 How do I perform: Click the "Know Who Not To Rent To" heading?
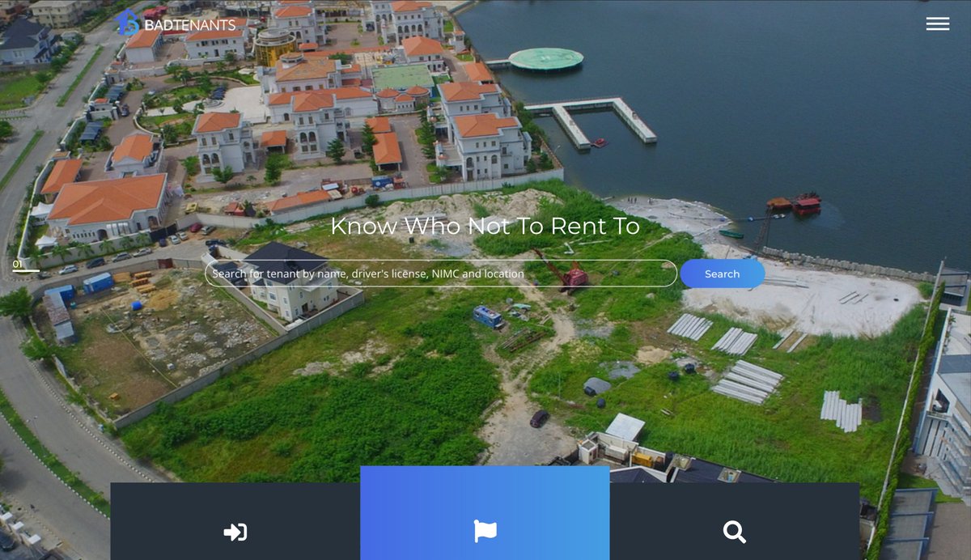coord(485,226)
